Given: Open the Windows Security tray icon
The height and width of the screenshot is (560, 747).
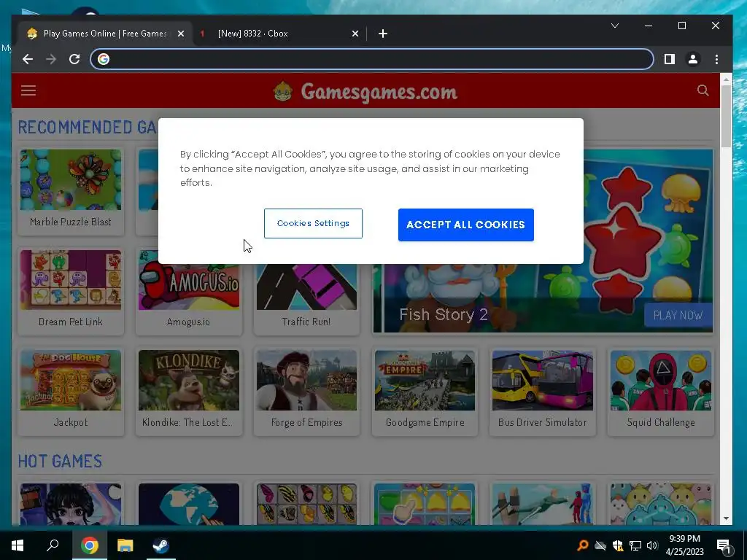Looking at the screenshot, I should pyautogui.click(x=618, y=545).
